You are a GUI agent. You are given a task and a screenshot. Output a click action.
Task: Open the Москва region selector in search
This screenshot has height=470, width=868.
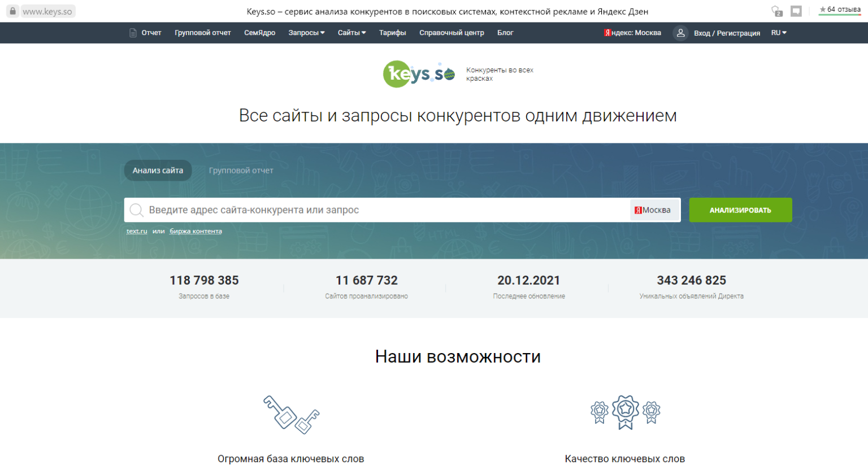click(654, 210)
